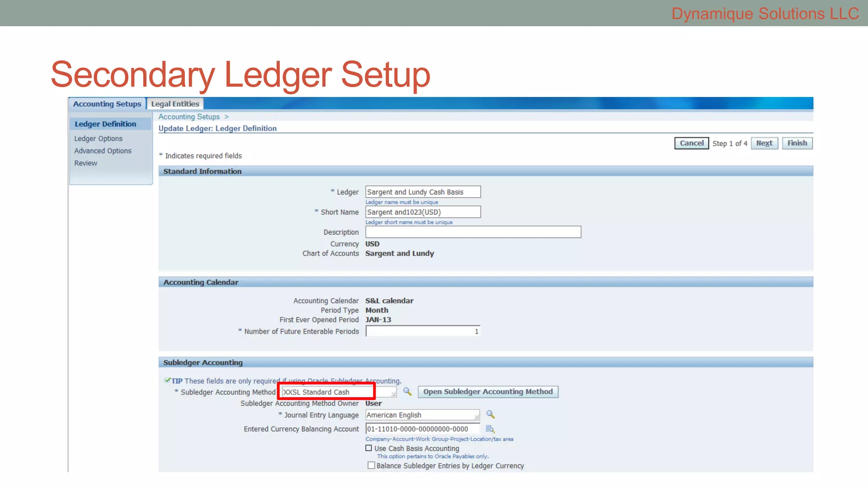
Task: Click Open Subledger Accounting Method button
Action: [488, 392]
